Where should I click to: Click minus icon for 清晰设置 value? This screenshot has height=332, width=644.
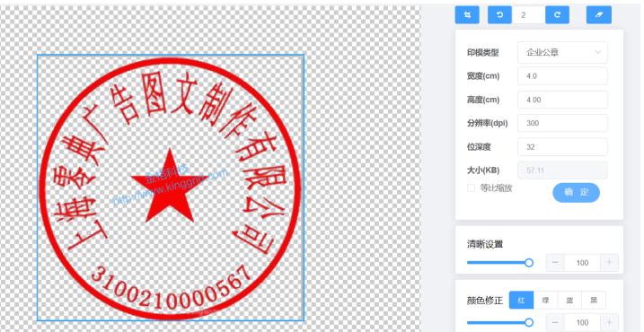555,263
